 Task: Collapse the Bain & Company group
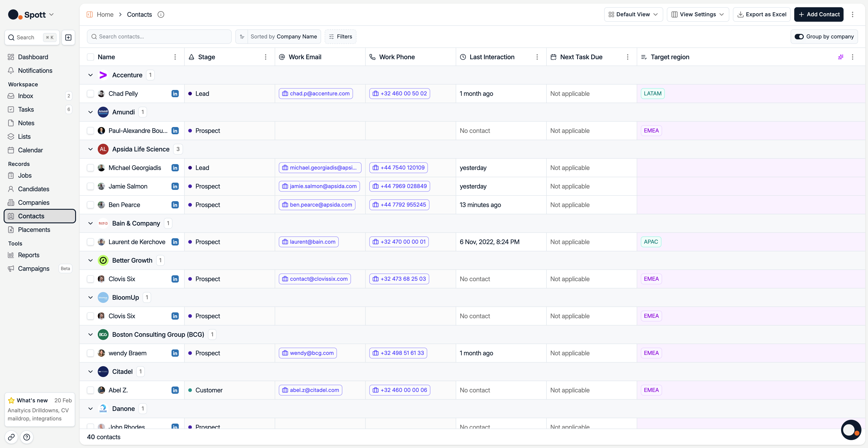(x=90, y=223)
